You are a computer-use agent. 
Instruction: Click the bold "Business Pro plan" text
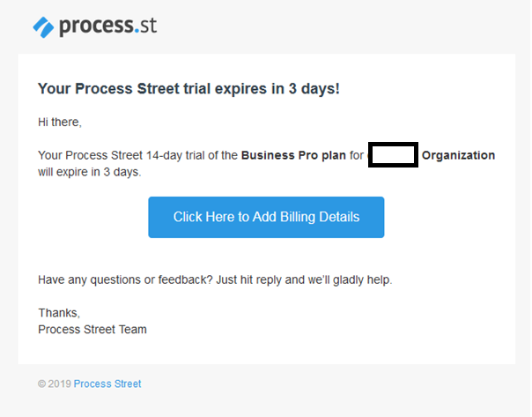[x=293, y=155]
